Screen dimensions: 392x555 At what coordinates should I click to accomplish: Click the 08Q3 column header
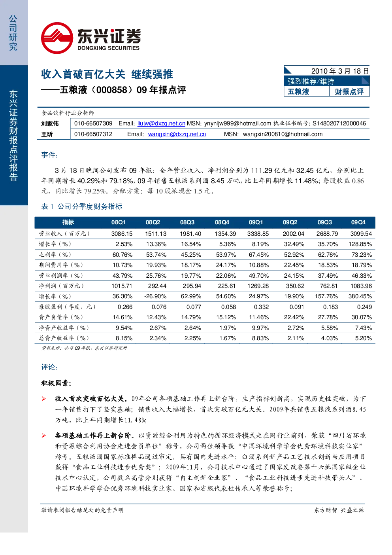coord(187,222)
